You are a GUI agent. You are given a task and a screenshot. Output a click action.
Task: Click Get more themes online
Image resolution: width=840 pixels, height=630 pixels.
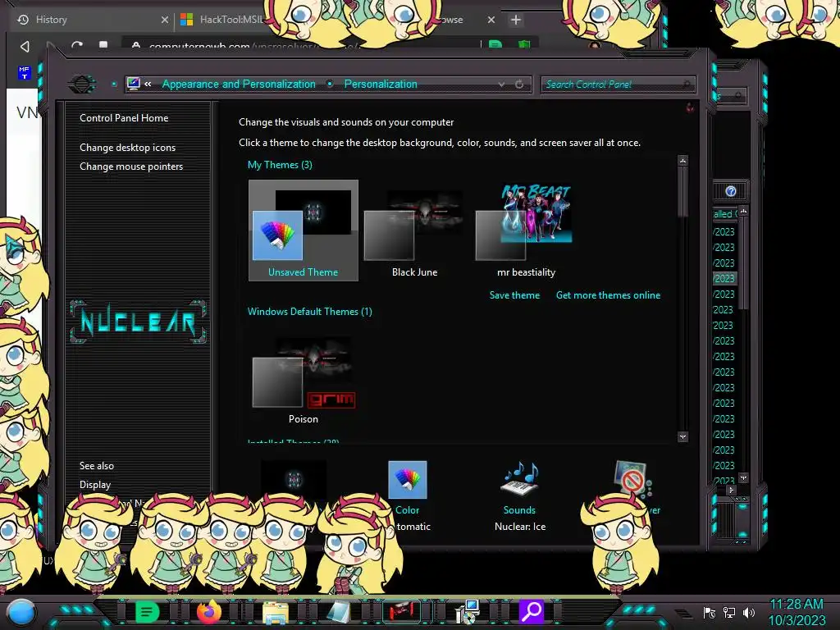tap(608, 295)
